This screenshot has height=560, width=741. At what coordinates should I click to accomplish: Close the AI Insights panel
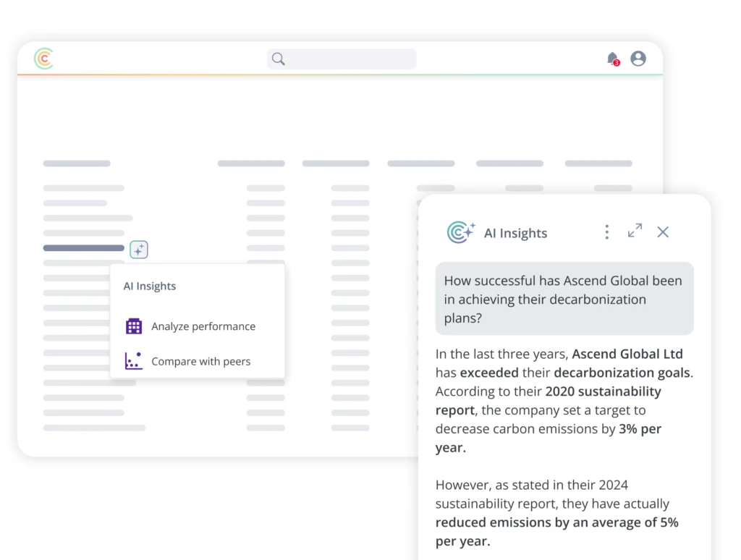pyautogui.click(x=663, y=232)
